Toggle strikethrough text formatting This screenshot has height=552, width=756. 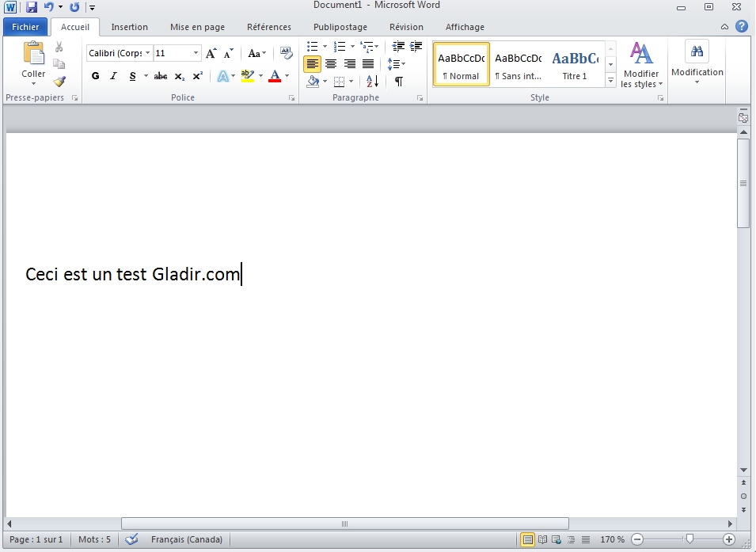[x=161, y=76]
